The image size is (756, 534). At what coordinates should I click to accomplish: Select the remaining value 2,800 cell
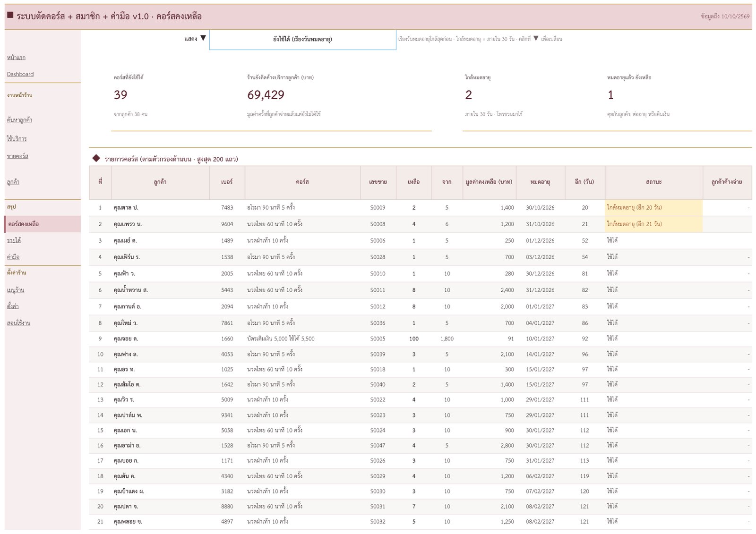[x=489, y=446]
